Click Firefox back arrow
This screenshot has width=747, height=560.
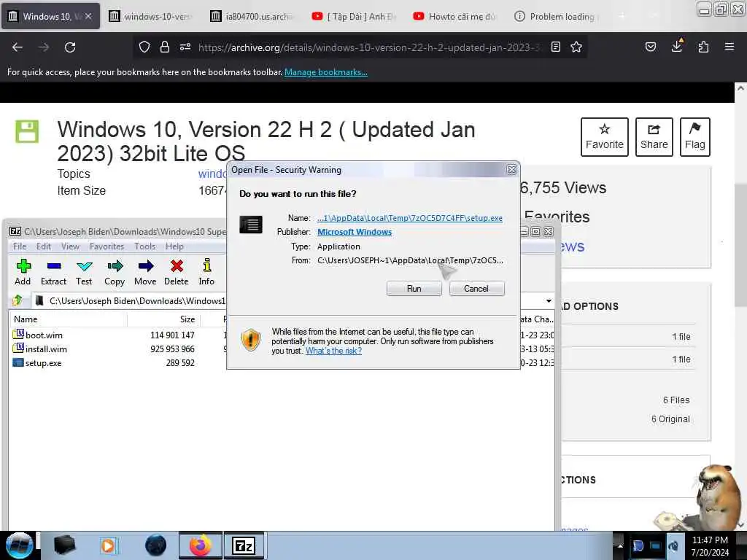click(x=18, y=47)
